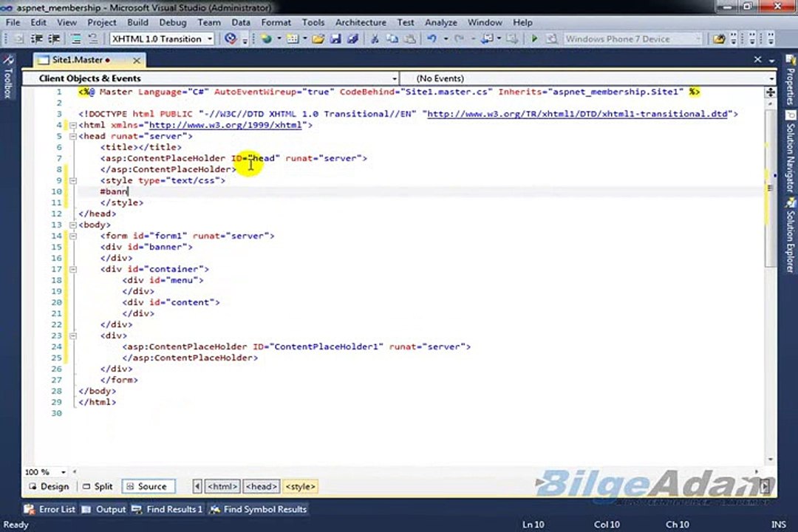
Task: Open the Add New Item dropdown arrow
Action: click(305, 38)
